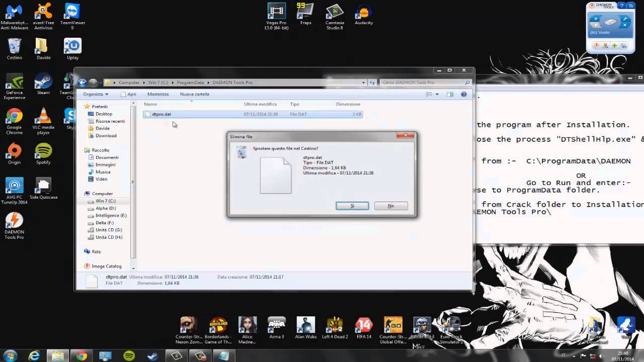The height and width of the screenshot is (362, 644).
Task: Select Video library in navigation pane
Action: pyautogui.click(x=101, y=179)
